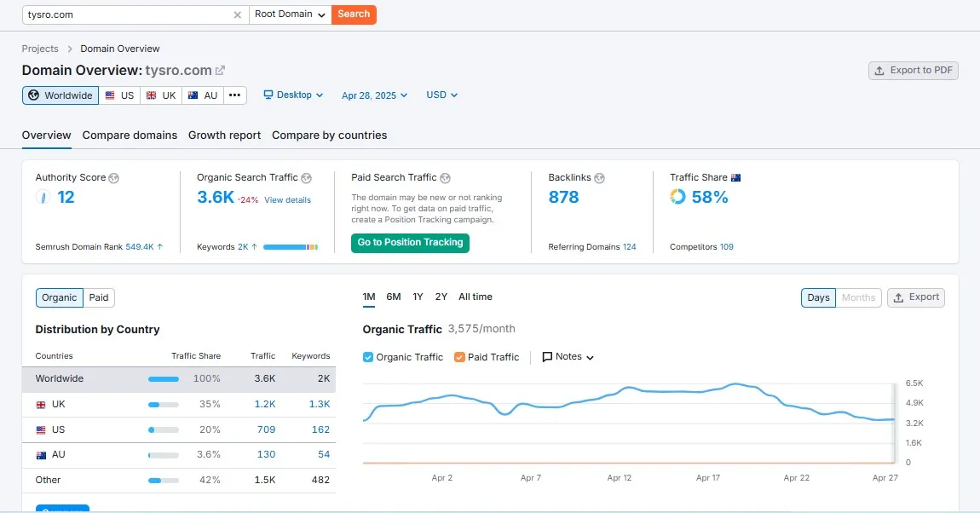
Task: Clear the search field with the X icon
Action: coord(238,14)
